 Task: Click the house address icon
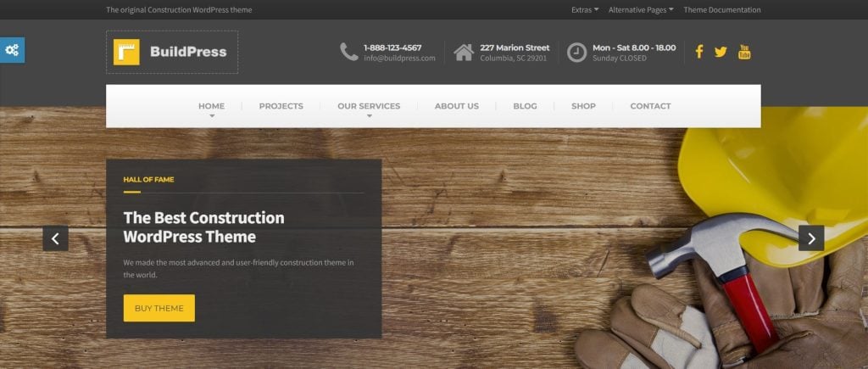(464, 53)
